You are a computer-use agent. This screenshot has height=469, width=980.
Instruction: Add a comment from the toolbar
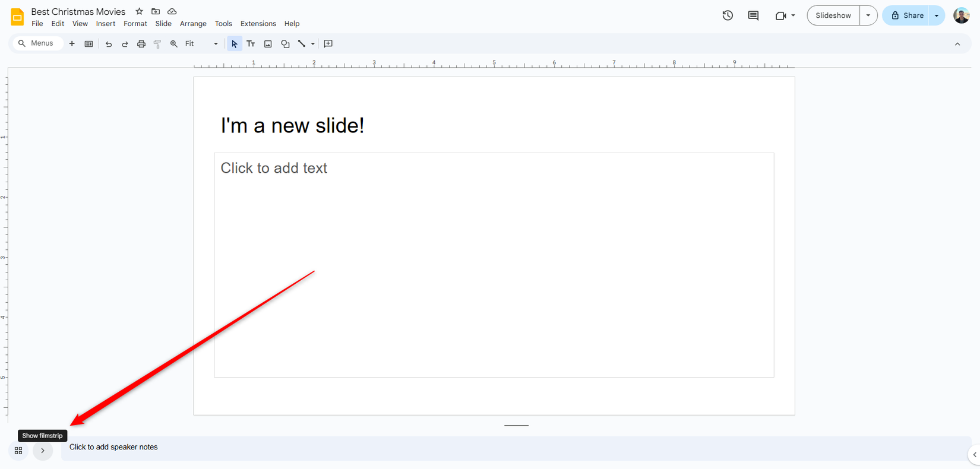(328, 43)
